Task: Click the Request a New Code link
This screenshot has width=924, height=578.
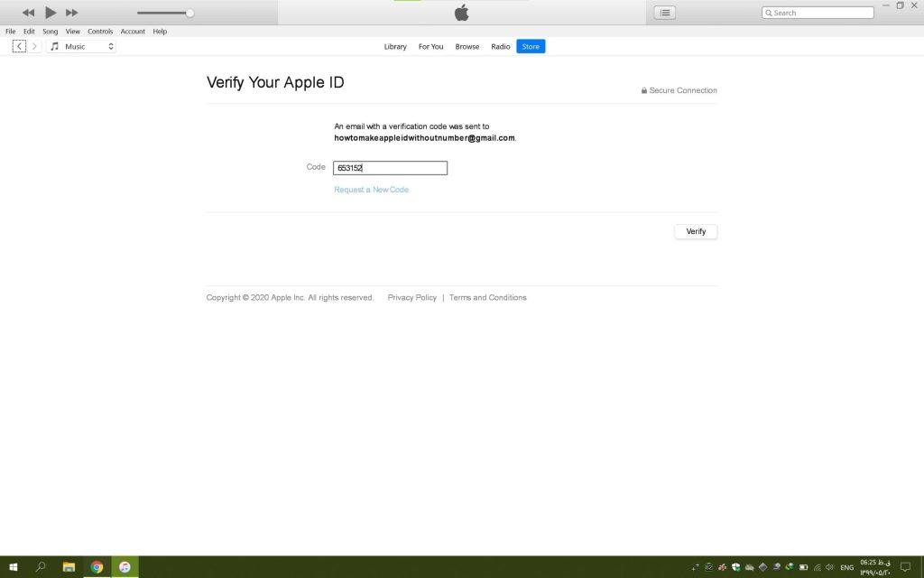Action: tap(371, 190)
